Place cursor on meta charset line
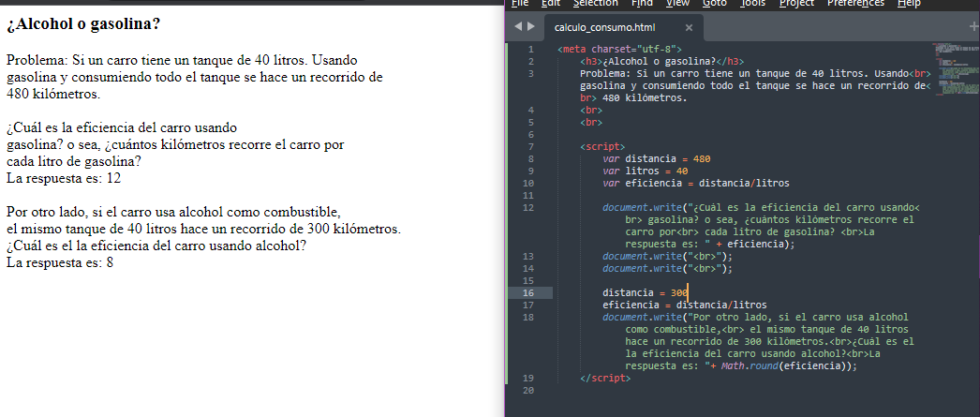 (619, 49)
